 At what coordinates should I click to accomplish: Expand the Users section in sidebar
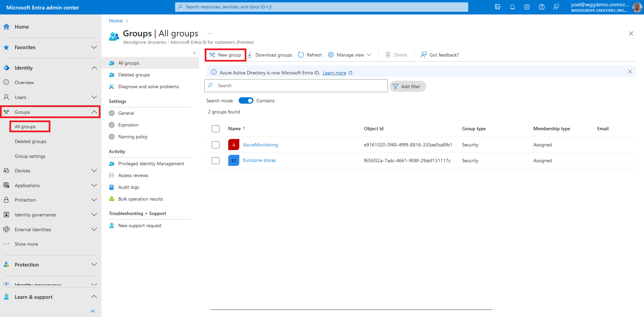(x=94, y=97)
